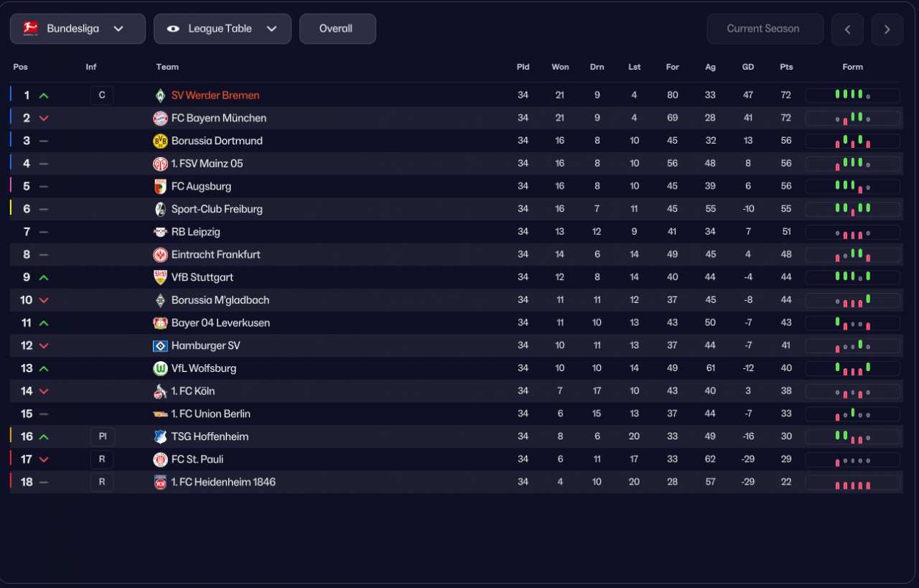Click the Overall filter button

[336, 29]
